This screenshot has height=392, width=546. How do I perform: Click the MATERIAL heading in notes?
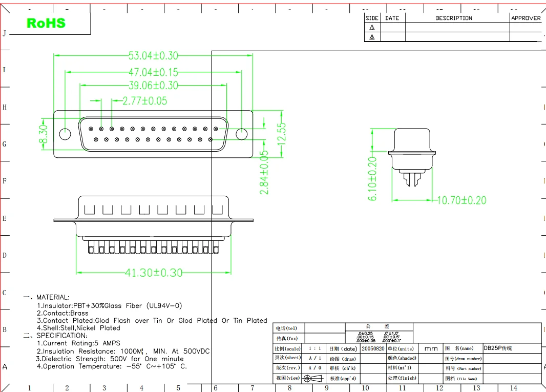pos(53,297)
